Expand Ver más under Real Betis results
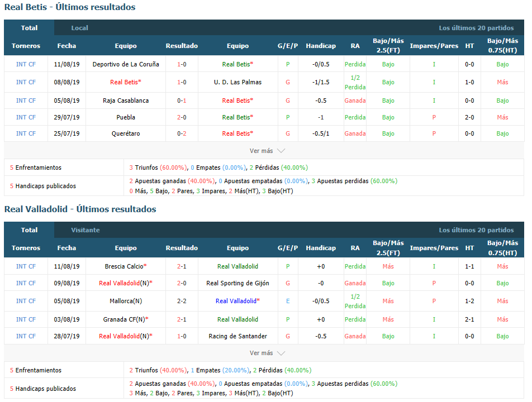This screenshot has height=402, width=532. tap(267, 151)
